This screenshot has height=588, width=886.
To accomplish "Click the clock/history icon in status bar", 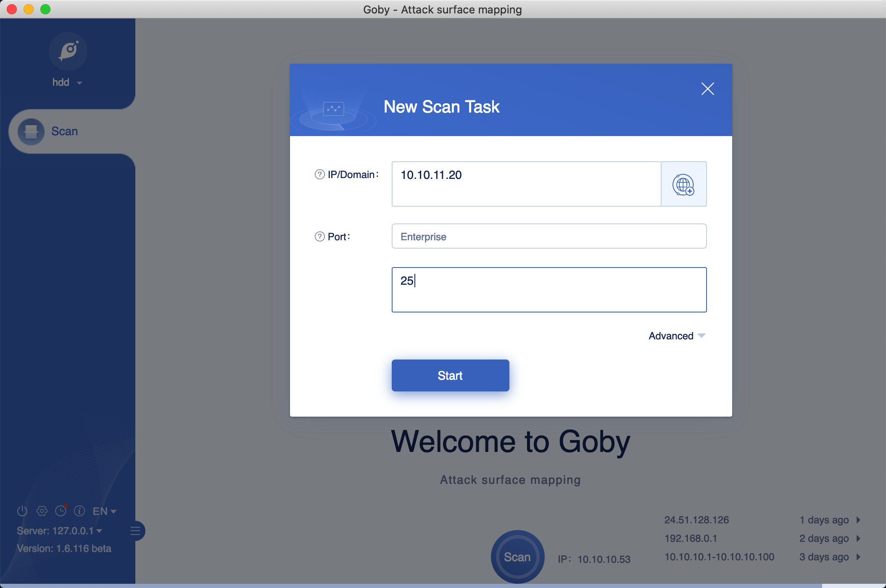I will [x=61, y=511].
